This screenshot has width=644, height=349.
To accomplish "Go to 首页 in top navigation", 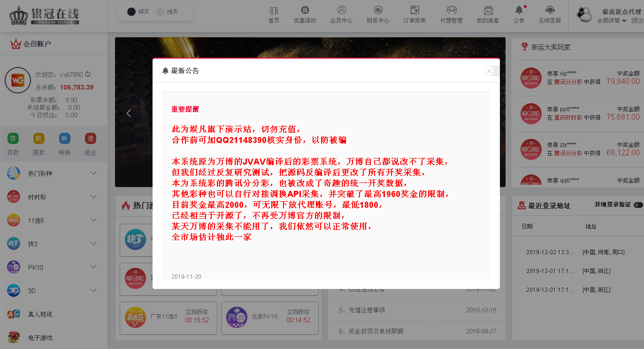I will (274, 15).
